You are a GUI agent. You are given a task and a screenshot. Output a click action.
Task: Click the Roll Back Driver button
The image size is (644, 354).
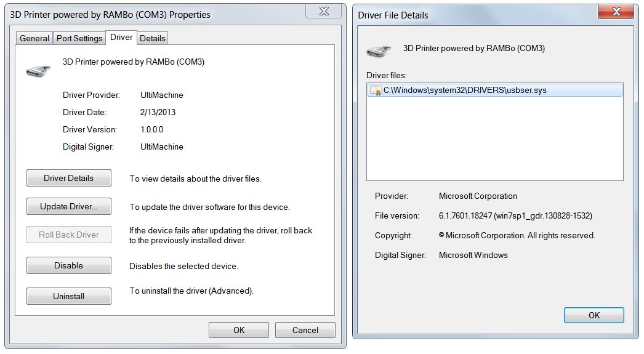pyautogui.click(x=69, y=235)
